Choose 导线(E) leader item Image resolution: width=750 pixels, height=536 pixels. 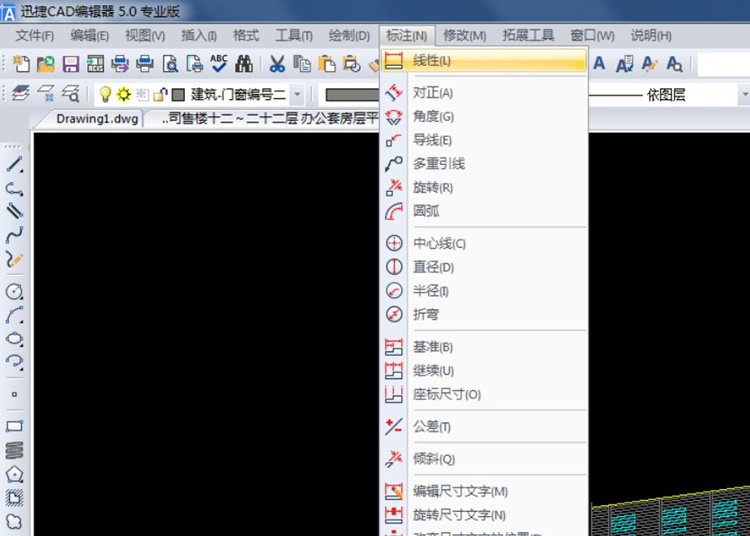click(484, 140)
